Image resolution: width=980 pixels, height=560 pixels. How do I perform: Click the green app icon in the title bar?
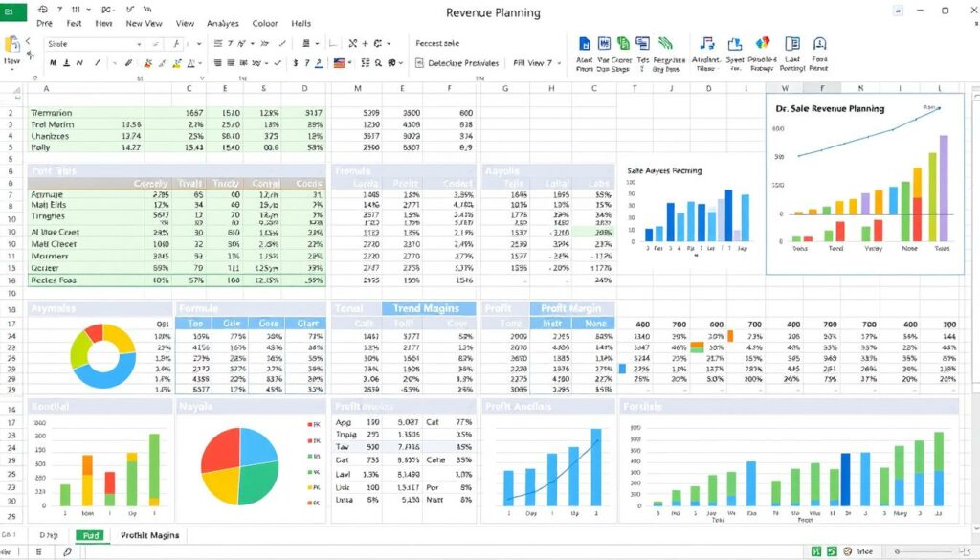point(13,11)
